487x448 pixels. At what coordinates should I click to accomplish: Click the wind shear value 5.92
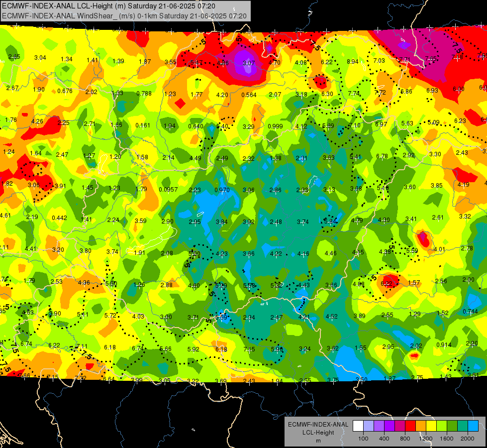pyautogui.click(x=193, y=349)
